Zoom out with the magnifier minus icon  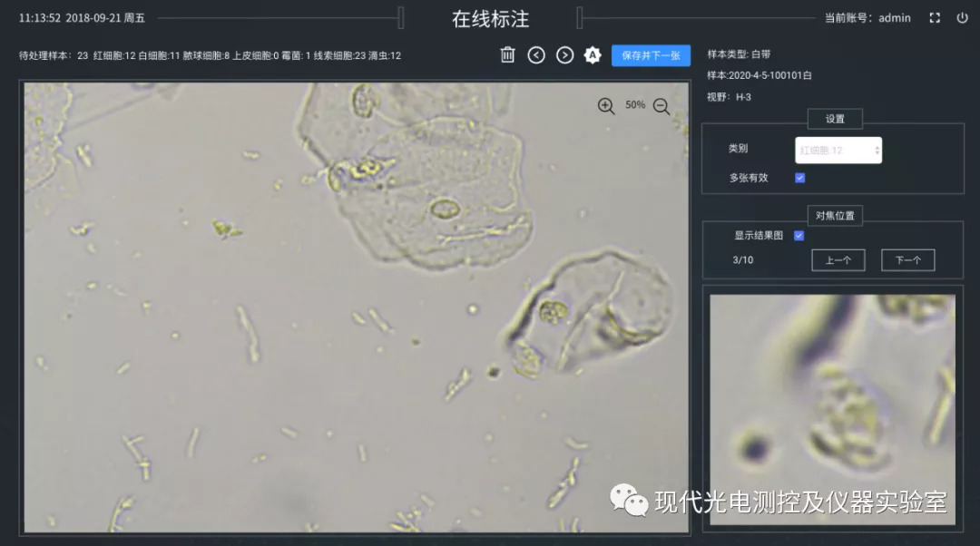click(661, 106)
